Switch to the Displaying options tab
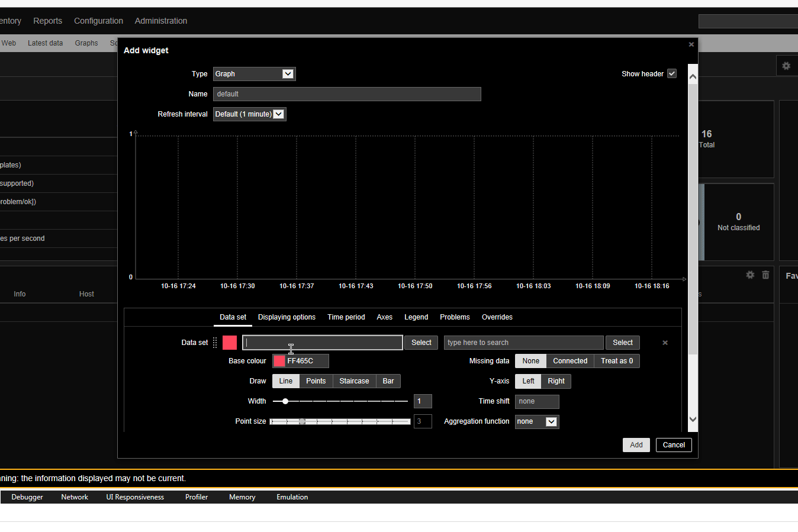 (x=287, y=317)
